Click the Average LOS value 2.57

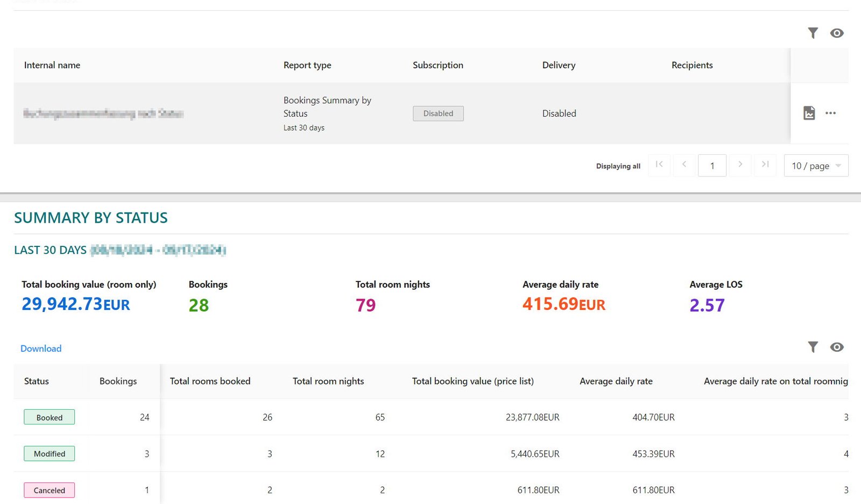click(x=707, y=306)
